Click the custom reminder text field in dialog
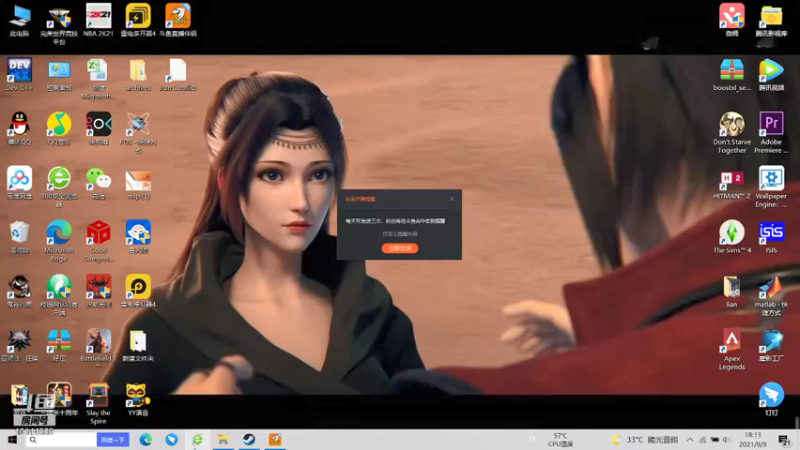800x450 pixels. [399, 234]
